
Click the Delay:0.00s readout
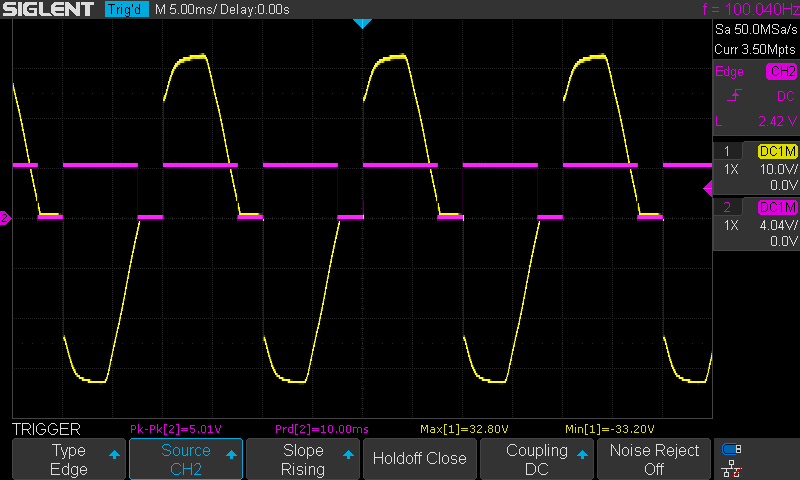coord(255,10)
